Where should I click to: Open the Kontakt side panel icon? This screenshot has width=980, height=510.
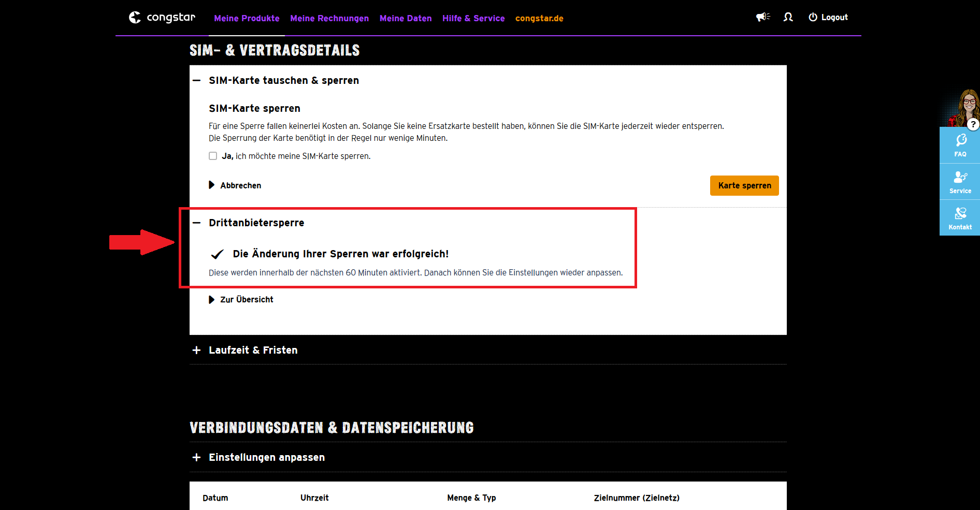[960, 218]
